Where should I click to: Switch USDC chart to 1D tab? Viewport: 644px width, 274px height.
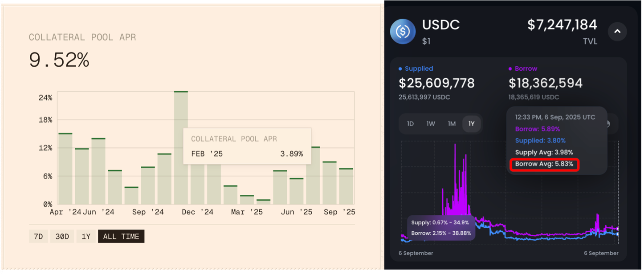(410, 124)
